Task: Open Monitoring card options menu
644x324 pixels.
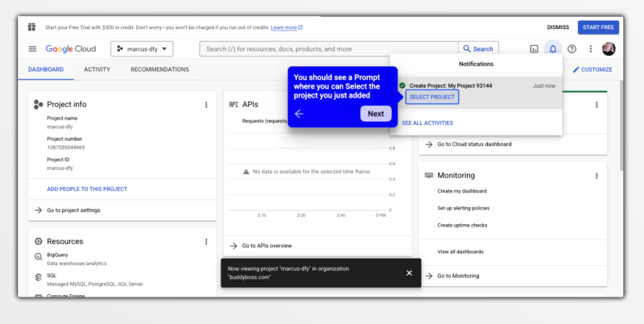Action: (597, 176)
